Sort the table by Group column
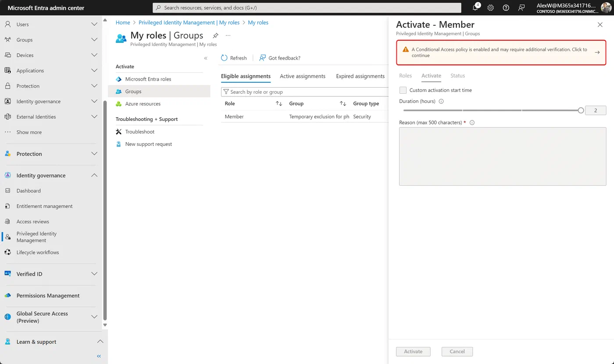Screen dimensions: 614x364 [x=343, y=104]
